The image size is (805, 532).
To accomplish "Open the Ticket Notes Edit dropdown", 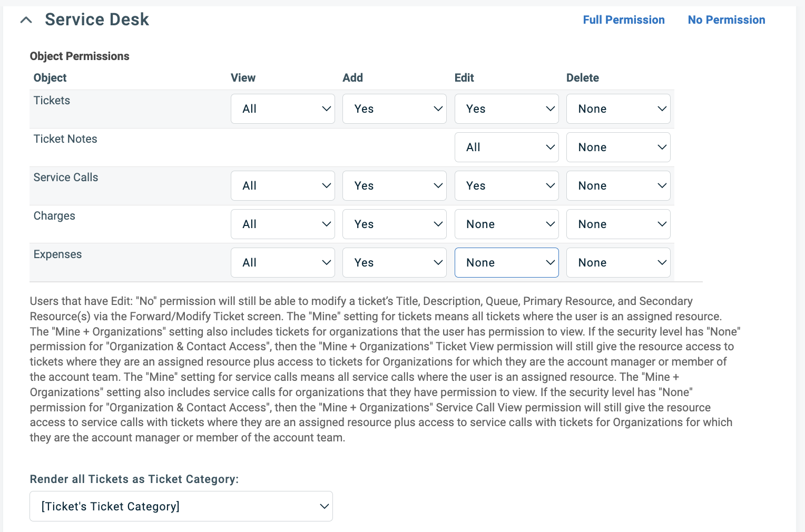I will [506, 147].
